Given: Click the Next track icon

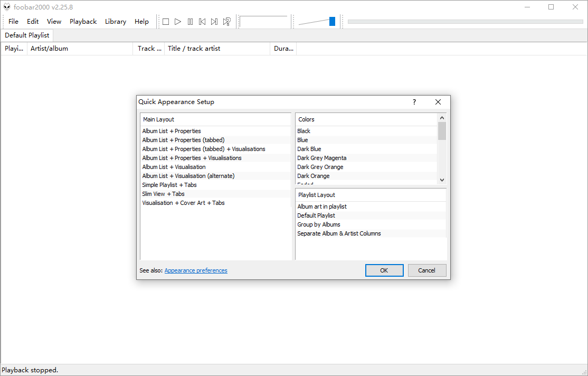Looking at the screenshot, I should [214, 21].
